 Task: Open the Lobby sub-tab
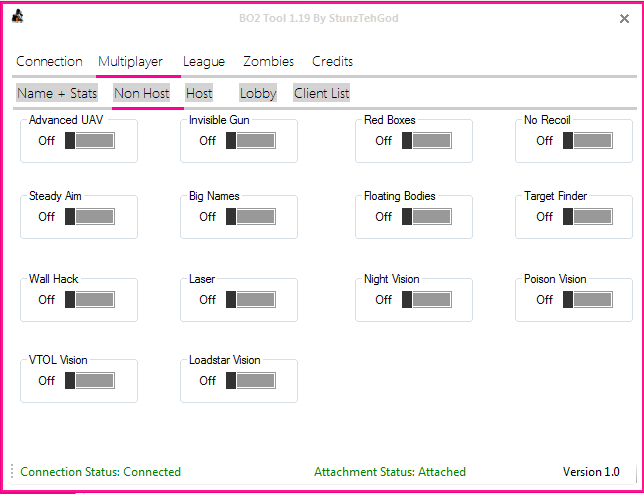pos(258,93)
